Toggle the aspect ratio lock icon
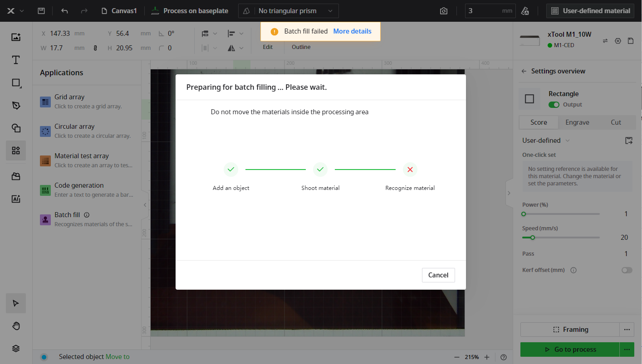Image resolution: width=642 pixels, height=364 pixels. (x=95, y=48)
